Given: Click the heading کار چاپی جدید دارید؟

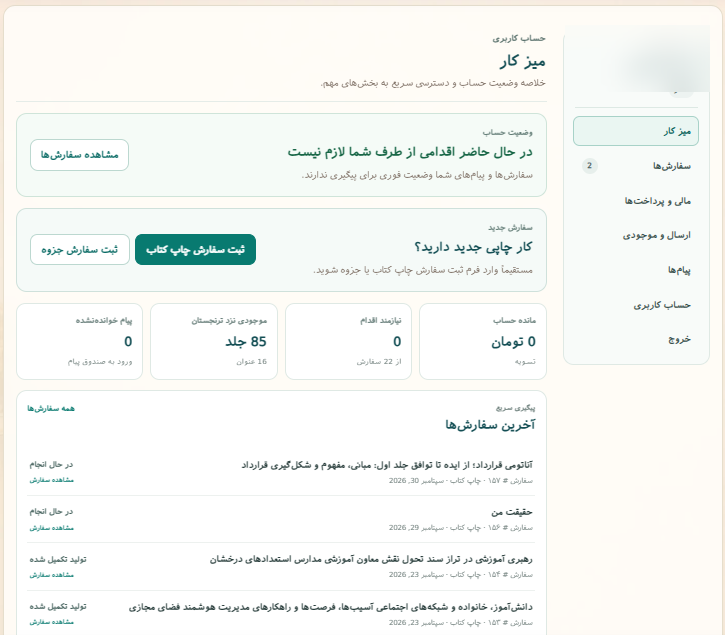Looking at the screenshot, I should 473,247.
